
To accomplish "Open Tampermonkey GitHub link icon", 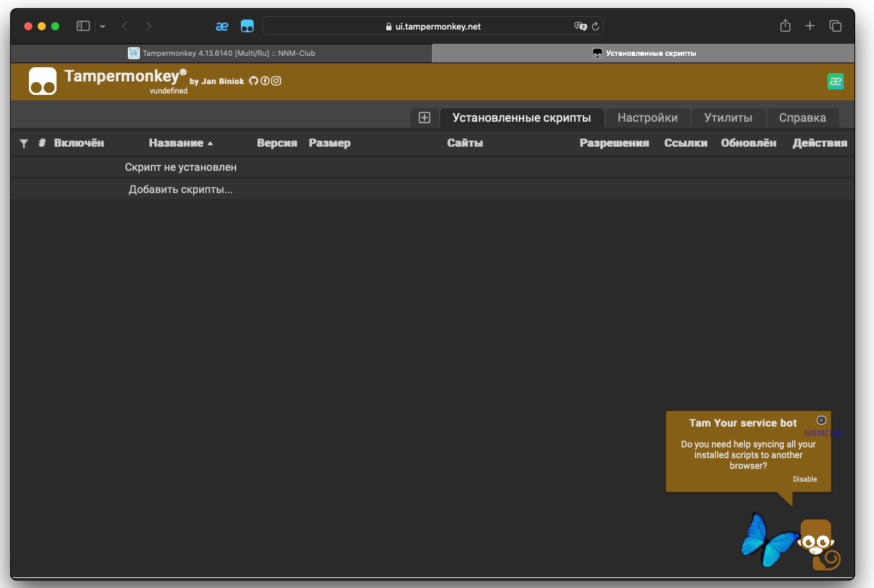I will [x=254, y=81].
